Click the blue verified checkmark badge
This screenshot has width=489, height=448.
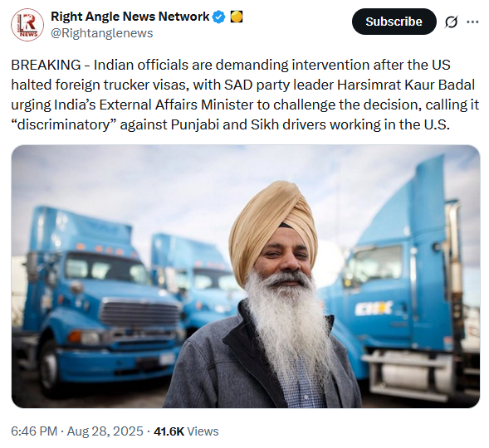(218, 17)
